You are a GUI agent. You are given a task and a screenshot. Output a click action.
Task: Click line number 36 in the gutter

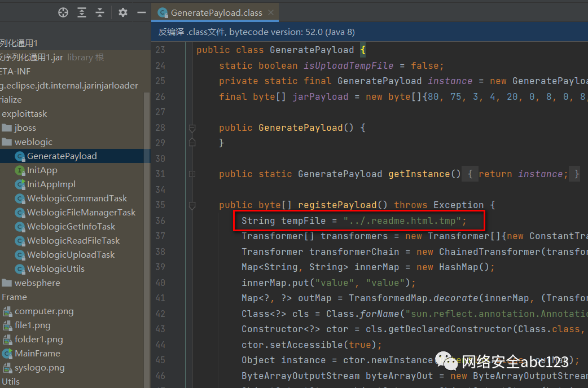(160, 221)
